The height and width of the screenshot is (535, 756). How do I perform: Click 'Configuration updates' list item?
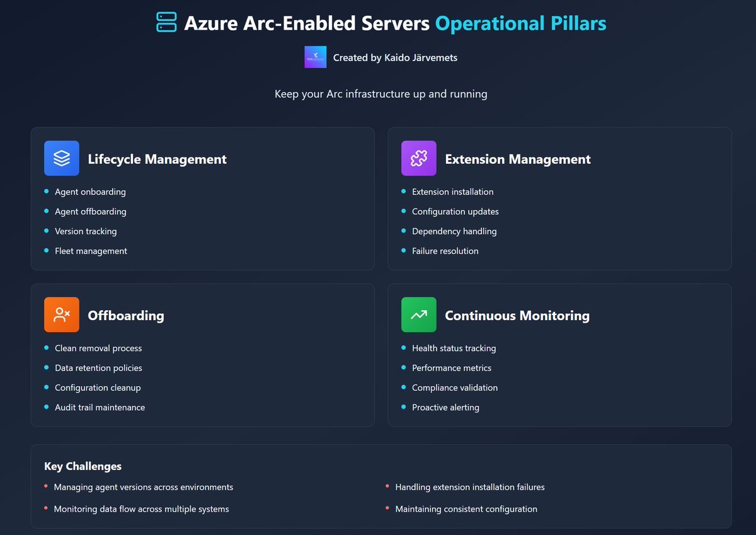[x=455, y=212]
